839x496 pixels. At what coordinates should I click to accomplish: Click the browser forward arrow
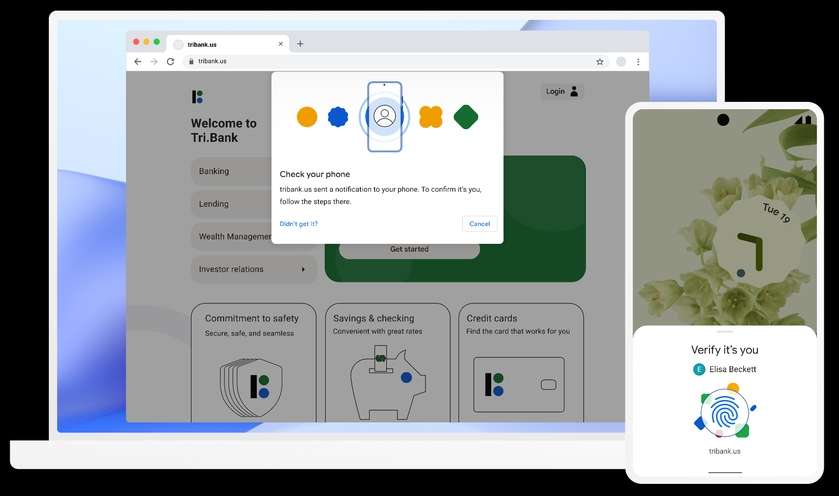(154, 62)
